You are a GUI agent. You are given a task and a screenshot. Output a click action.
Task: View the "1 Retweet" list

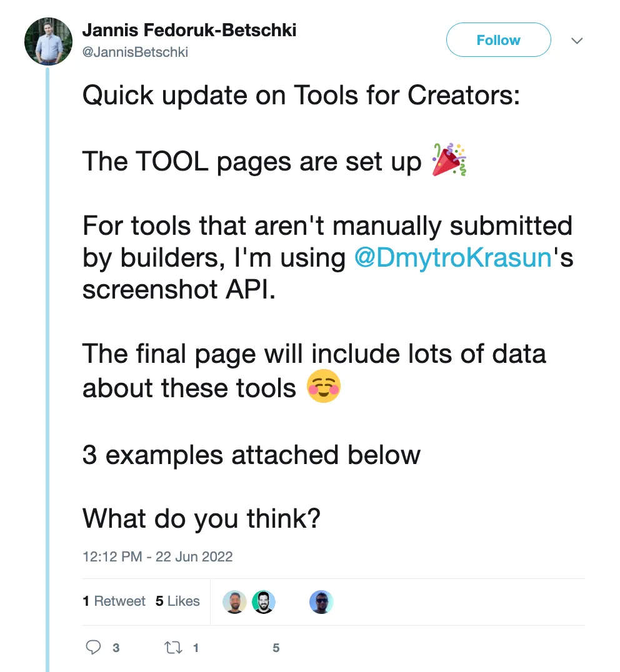point(114,601)
